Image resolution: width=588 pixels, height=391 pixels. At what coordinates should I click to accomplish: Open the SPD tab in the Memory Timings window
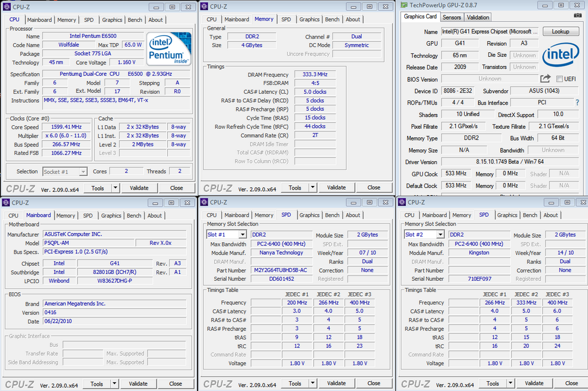[286, 20]
